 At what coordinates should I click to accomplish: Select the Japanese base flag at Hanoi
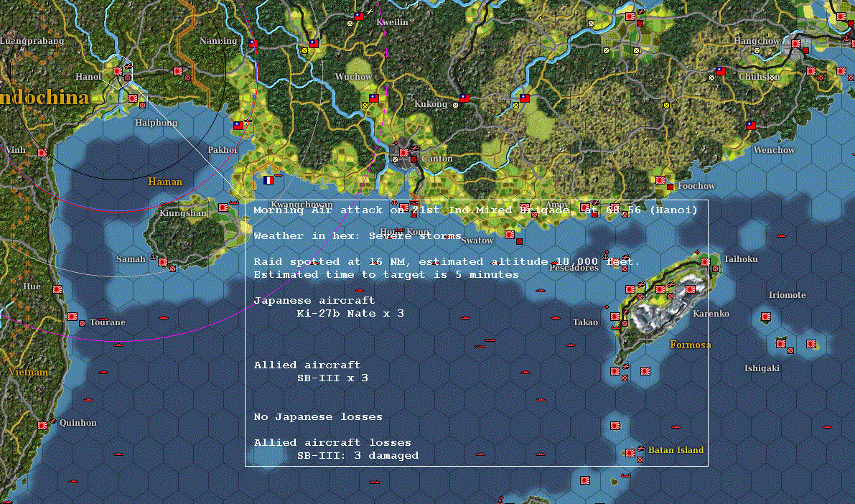click(117, 71)
